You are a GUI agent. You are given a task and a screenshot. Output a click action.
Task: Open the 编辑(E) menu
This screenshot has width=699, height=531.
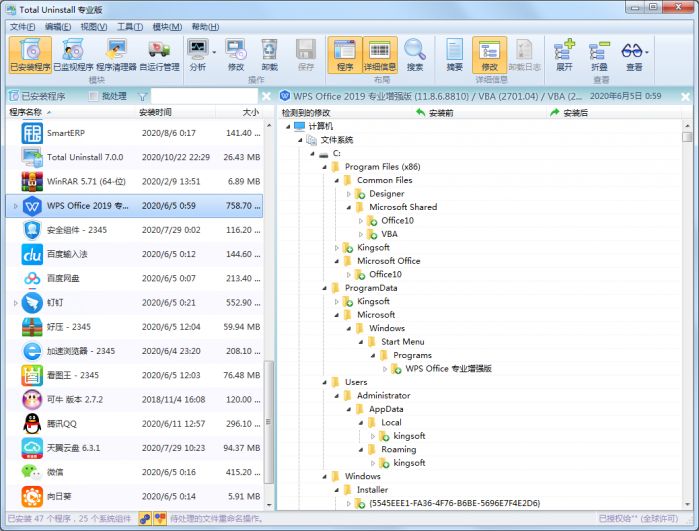58,27
